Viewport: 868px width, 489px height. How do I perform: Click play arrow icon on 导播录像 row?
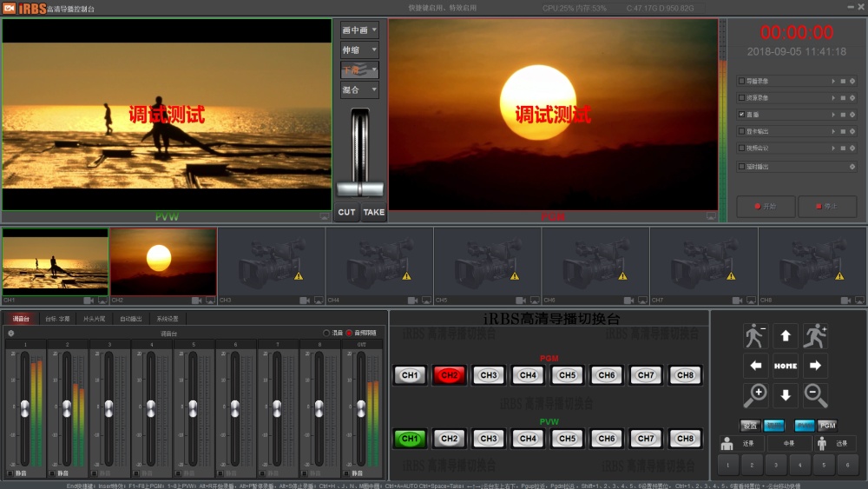(x=833, y=82)
